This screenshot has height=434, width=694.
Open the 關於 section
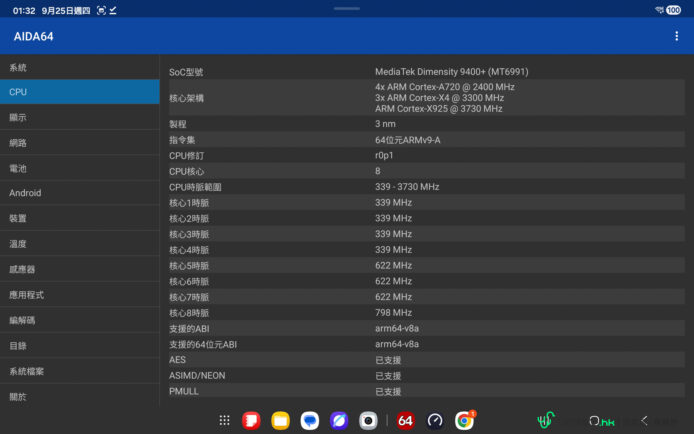(x=80, y=396)
